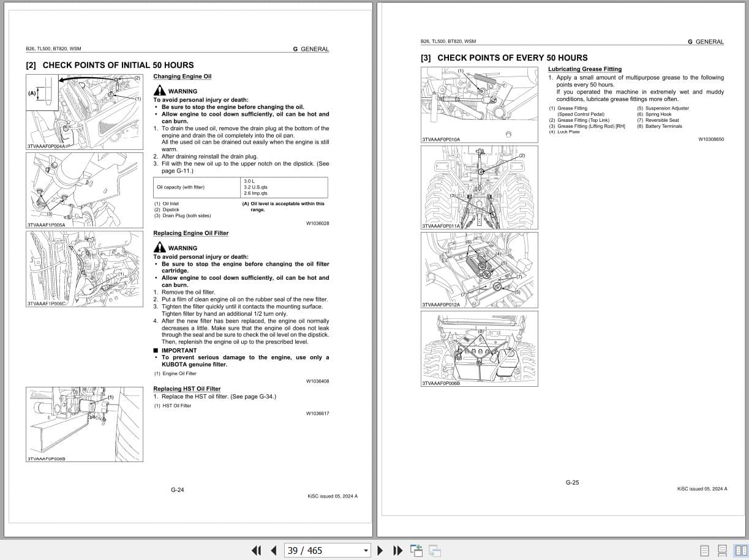
Task: Jump to the last page
Action: 397,550
